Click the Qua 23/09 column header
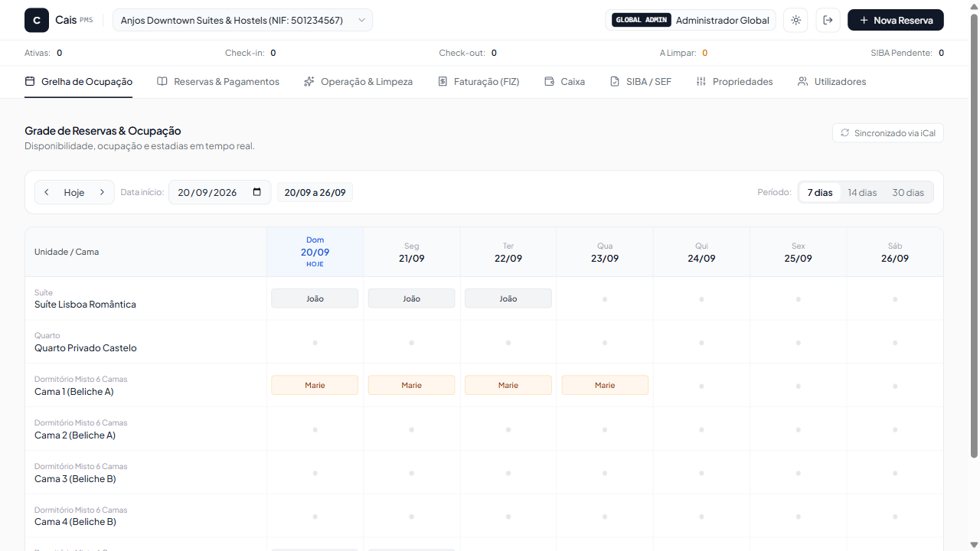Screen dimensions: 980x551 click(605, 252)
